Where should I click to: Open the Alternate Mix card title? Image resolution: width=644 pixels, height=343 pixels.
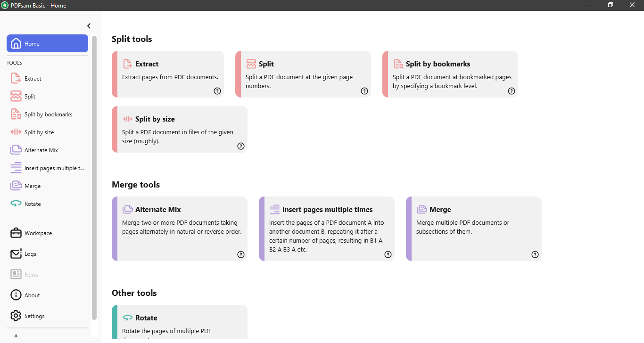coord(158,210)
